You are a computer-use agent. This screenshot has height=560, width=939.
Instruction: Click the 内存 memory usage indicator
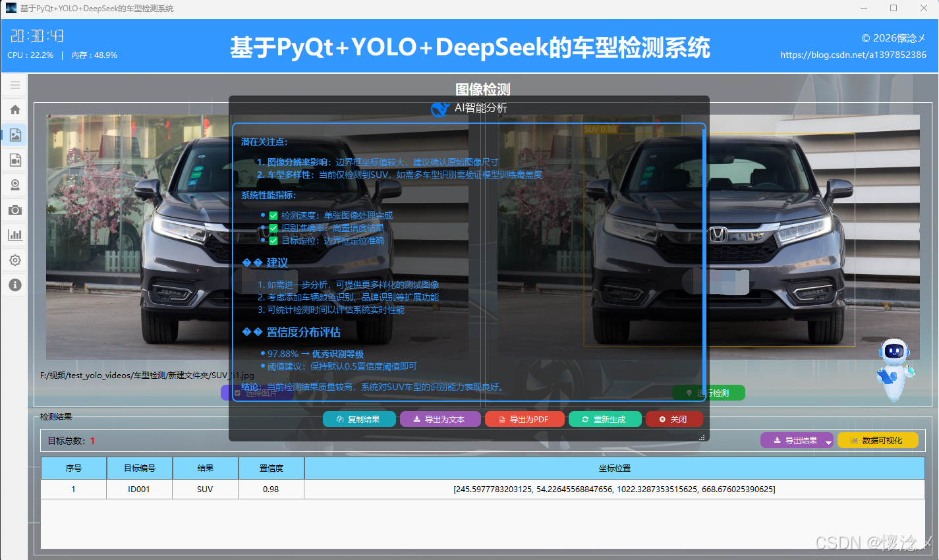94,55
